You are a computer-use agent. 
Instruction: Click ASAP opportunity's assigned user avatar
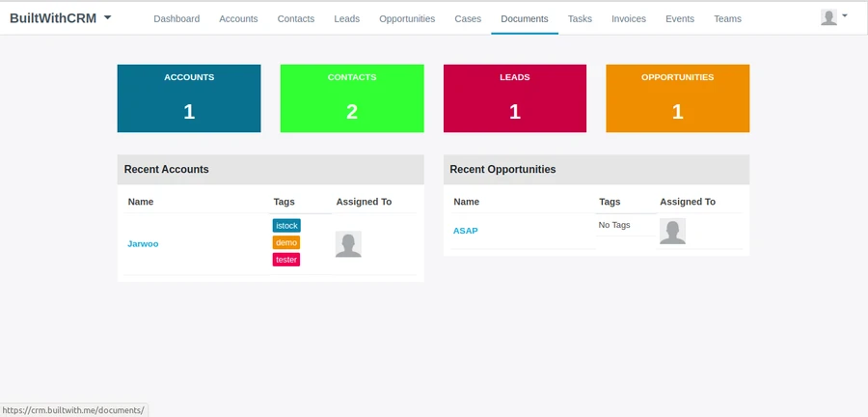coord(672,232)
